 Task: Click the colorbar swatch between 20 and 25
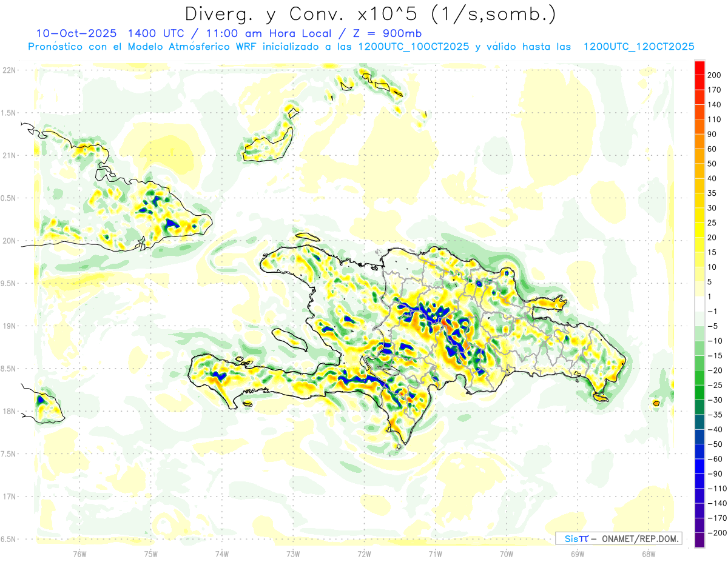(699, 230)
